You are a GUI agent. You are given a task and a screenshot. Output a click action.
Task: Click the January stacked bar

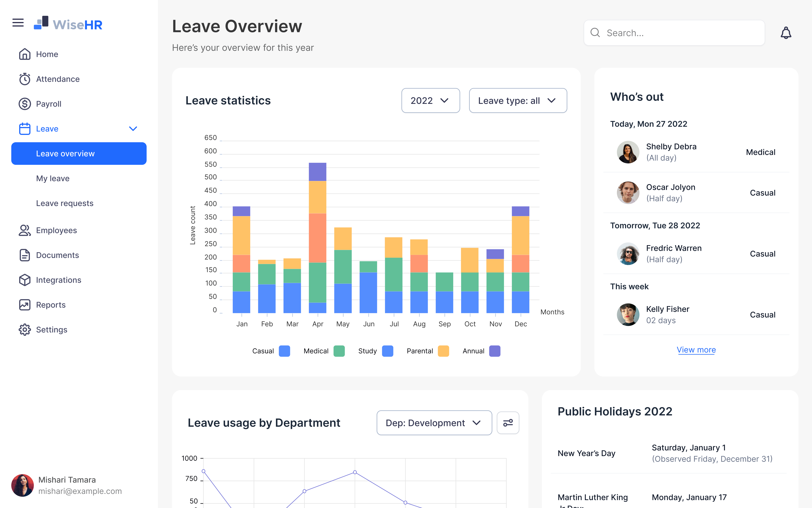click(x=241, y=260)
